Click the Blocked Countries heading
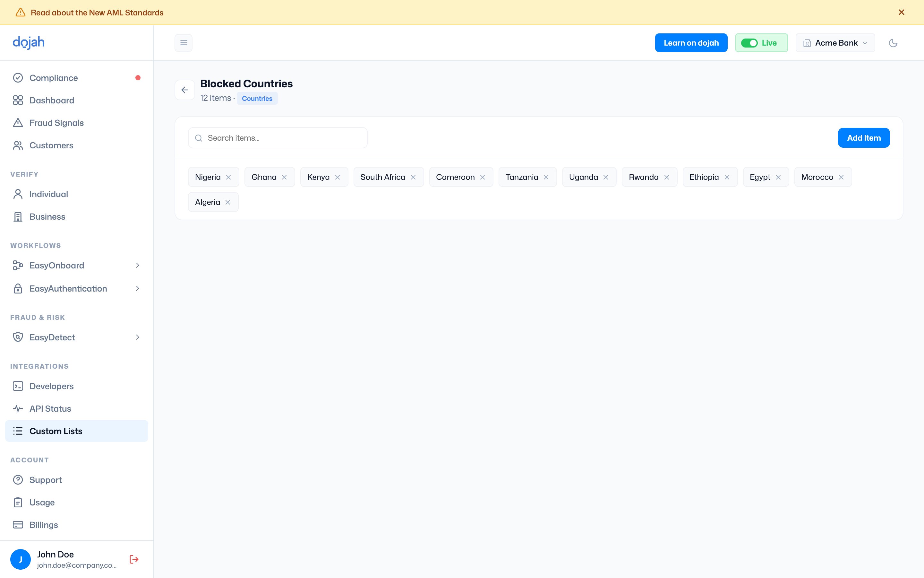Viewport: 924px width, 578px height. 246,84
